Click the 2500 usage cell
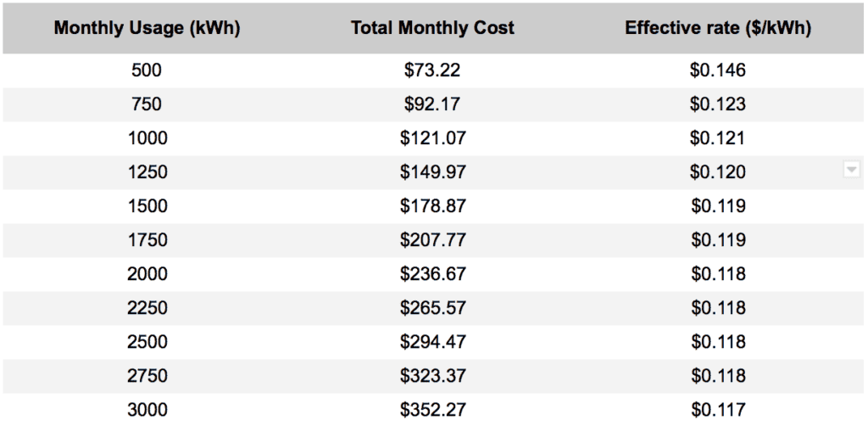Image resolution: width=868 pixels, height=426 pixels. [147, 342]
